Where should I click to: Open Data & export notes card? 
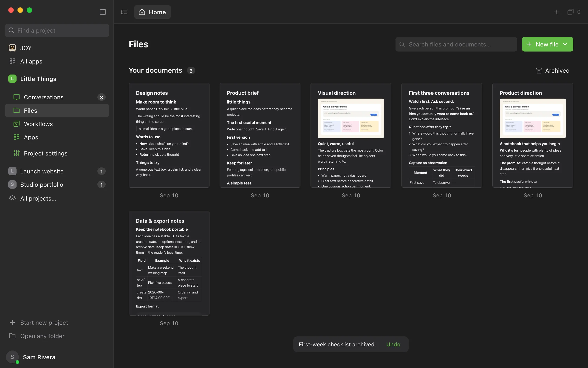[169, 263]
